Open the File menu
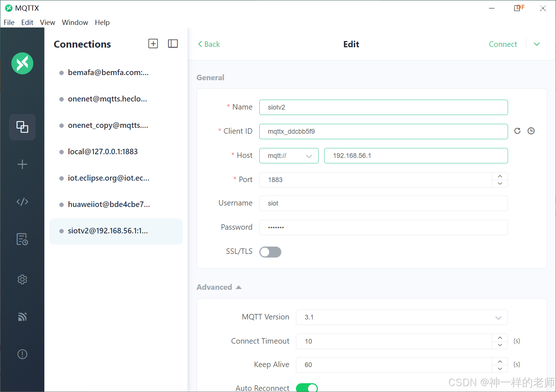556x392 pixels. tap(9, 22)
